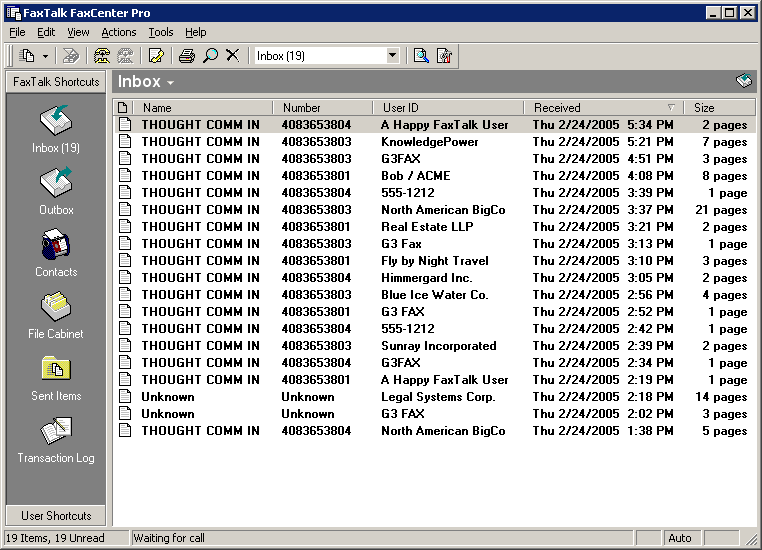
Task: Open the Transaction Log shortcut
Action: (x=56, y=440)
